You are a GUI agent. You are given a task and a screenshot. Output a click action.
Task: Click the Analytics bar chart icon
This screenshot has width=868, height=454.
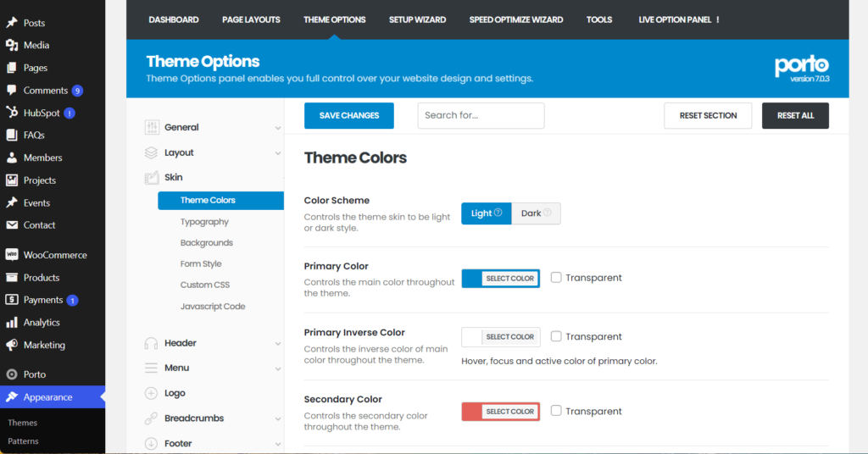click(12, 323)
